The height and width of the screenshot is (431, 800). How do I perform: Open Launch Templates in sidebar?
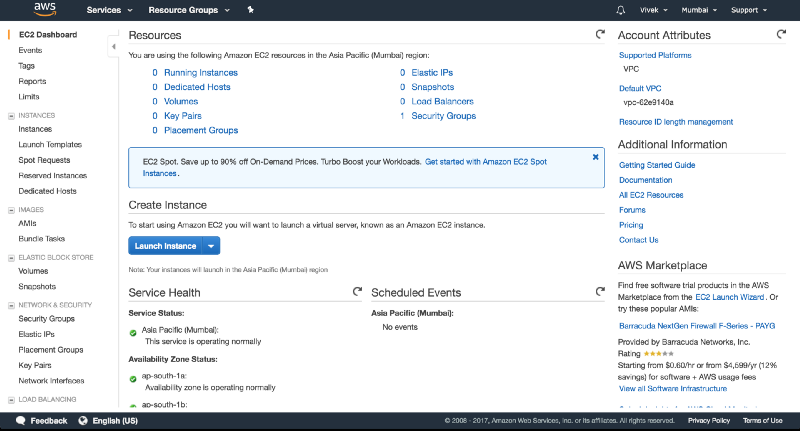(50, 144)
